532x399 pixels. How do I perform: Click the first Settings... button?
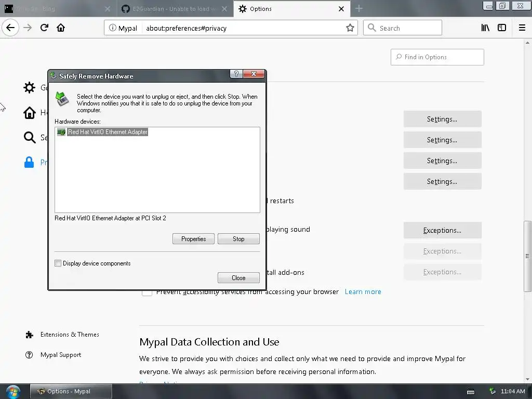(x=442, y=119)
